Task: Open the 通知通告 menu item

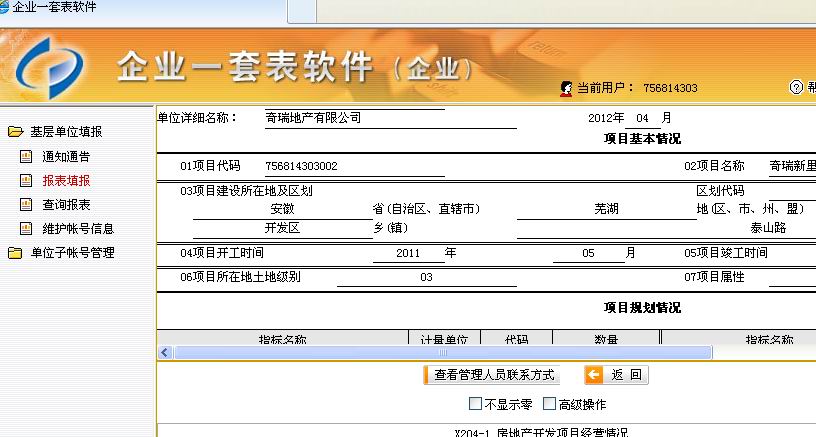Action: click(x=66, y=156)
